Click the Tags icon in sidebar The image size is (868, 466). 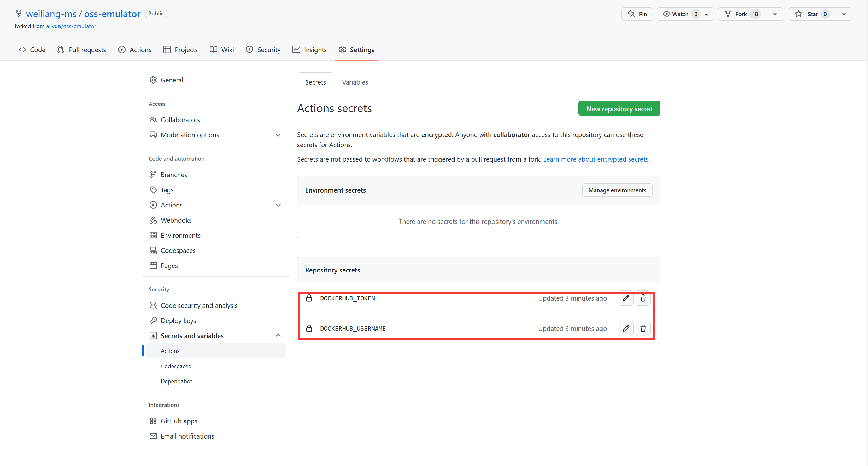click(153, 190)
